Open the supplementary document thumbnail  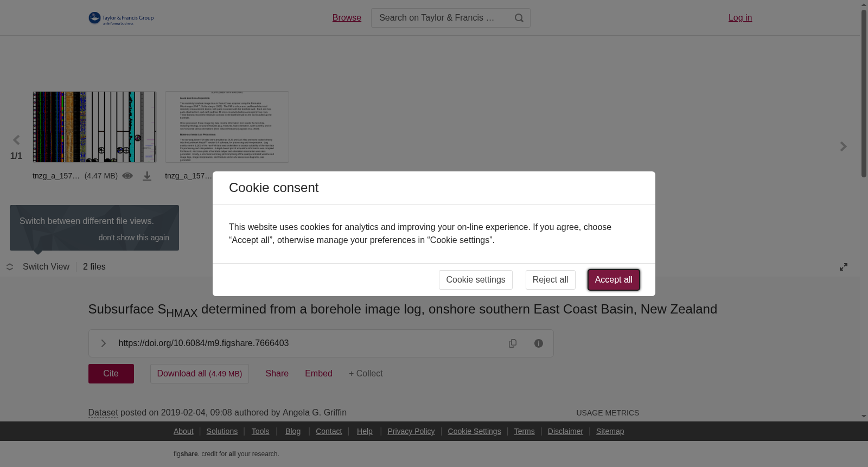[227, 127]
